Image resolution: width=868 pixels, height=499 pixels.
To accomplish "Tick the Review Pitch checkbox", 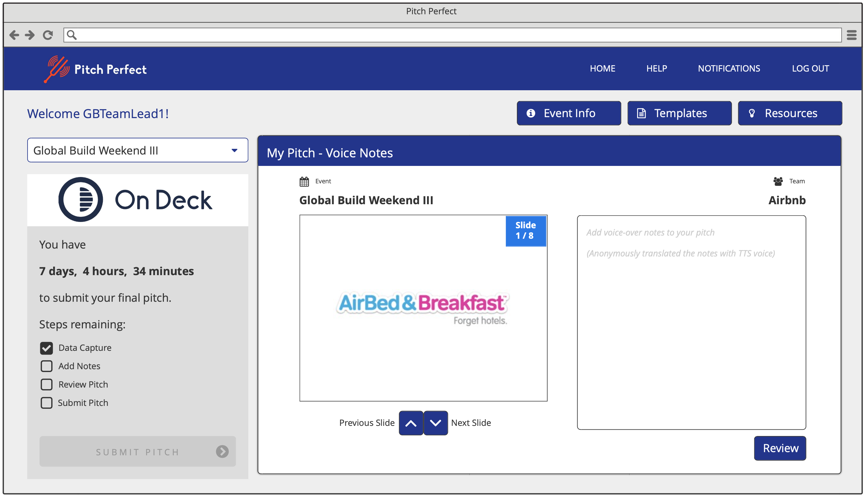I will tap(46, 385).
